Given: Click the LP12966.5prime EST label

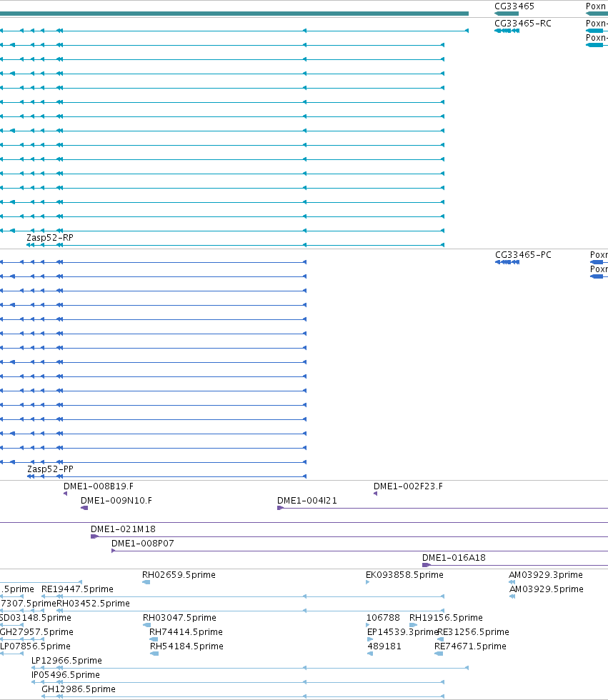Looking at the screenshot, I should click(66, 660).
